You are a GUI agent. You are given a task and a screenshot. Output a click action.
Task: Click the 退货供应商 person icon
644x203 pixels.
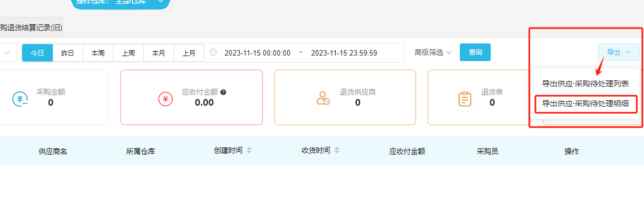pos(323,99)
